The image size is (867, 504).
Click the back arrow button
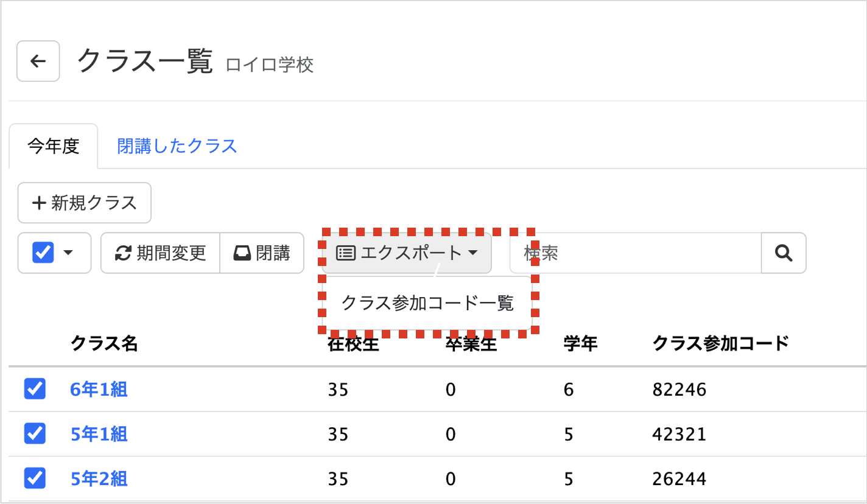point(38,61)
